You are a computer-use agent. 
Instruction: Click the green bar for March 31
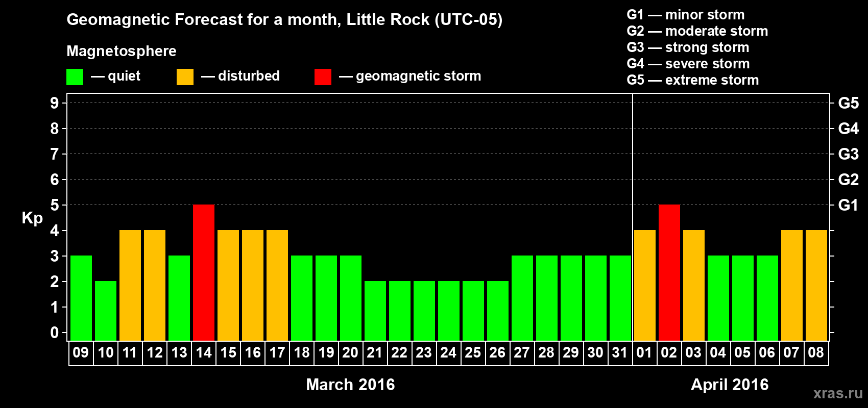coord(620,298)
